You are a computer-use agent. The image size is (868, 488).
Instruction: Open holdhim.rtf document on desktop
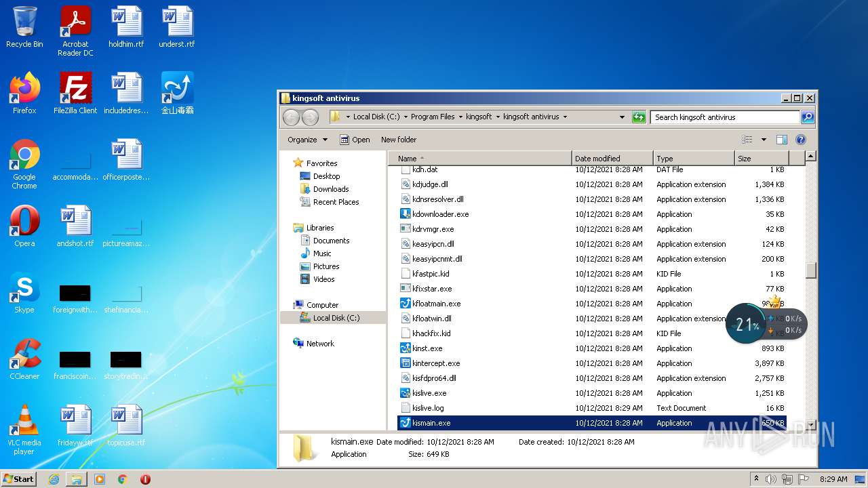pos(126,27)
